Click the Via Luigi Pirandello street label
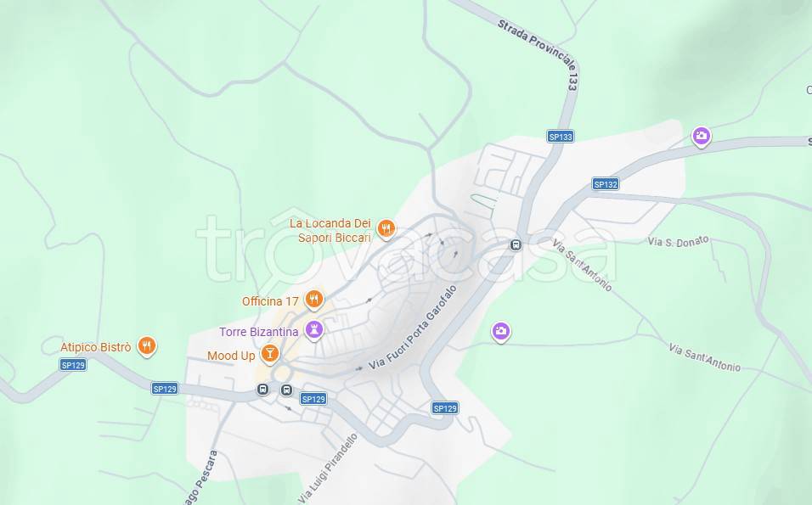This screenshot has height=505, width=812. pos(329,469)
